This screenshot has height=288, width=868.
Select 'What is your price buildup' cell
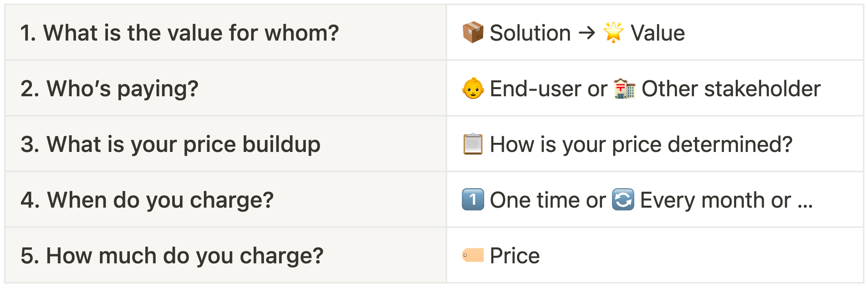(x=226, y=144)
